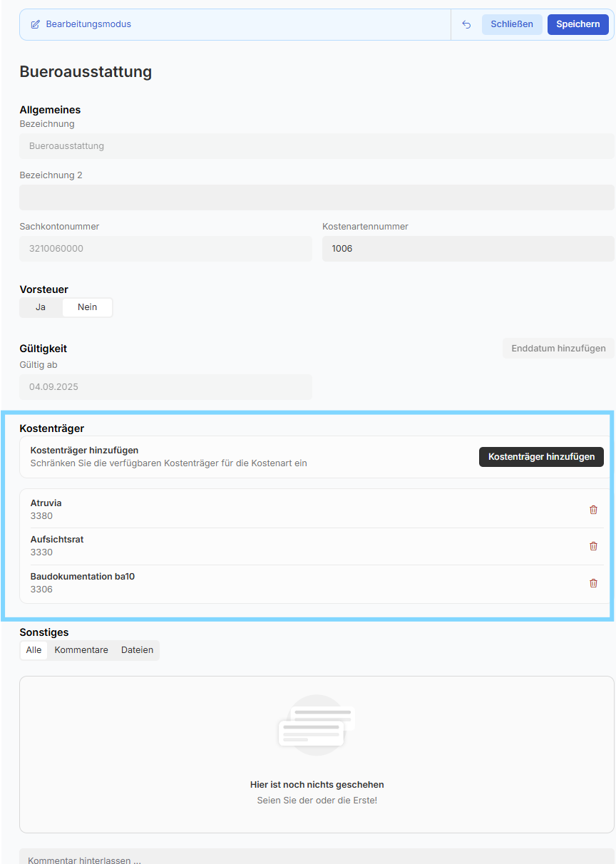The image size is (616, 864).
Task: Delete the Atruvia Kostenträger entry
Action: click(593, 510)
